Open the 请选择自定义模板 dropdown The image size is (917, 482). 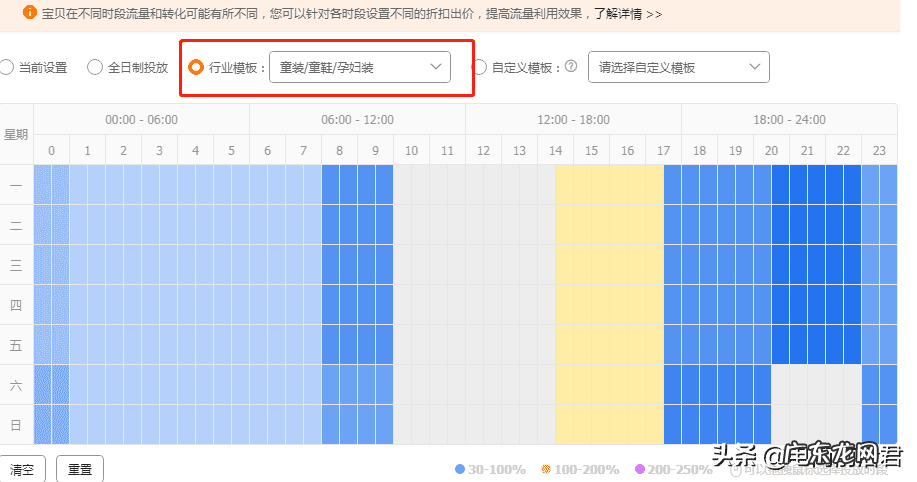coord(678,67)
